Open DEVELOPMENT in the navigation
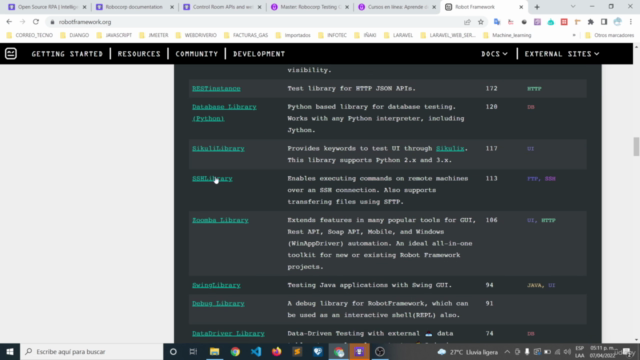 click(259, 53)
